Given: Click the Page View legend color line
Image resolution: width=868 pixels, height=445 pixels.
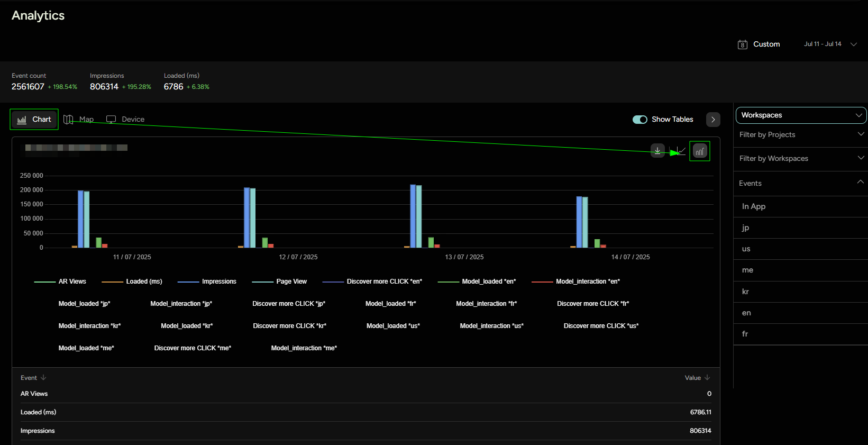Looking at the screenshot, I should tap(262, 281).
